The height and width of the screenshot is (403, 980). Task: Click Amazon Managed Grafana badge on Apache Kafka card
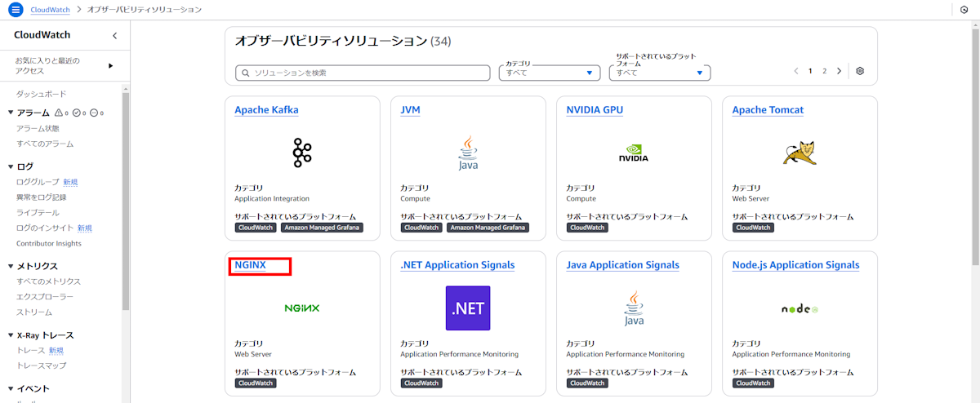pyautogui.click(x=323, y=228)
